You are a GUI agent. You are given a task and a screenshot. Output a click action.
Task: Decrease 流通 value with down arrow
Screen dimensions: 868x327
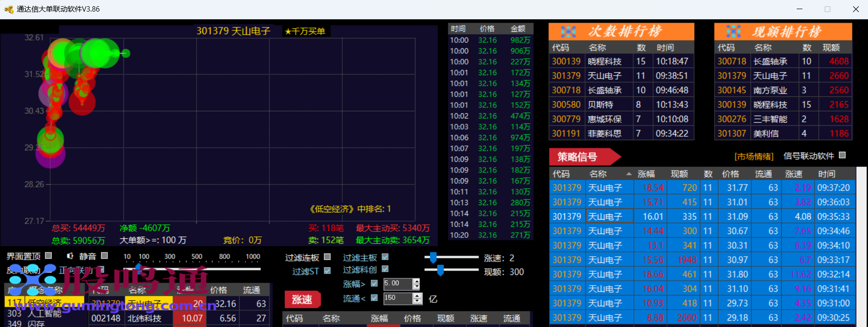(x=417, y=301)
